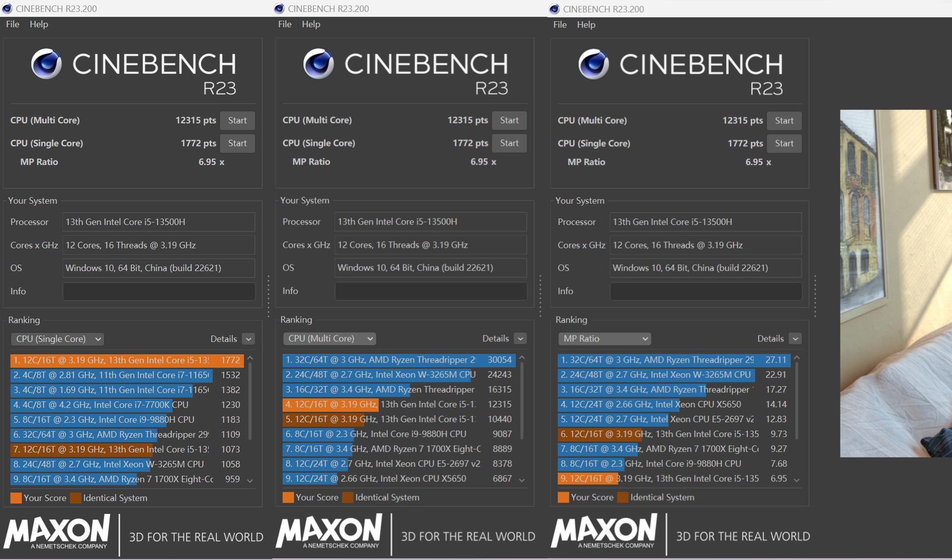This screenshot has height=560, width=952.
Task: Start the Single Core test in the right window
Action: click(784, 143)
